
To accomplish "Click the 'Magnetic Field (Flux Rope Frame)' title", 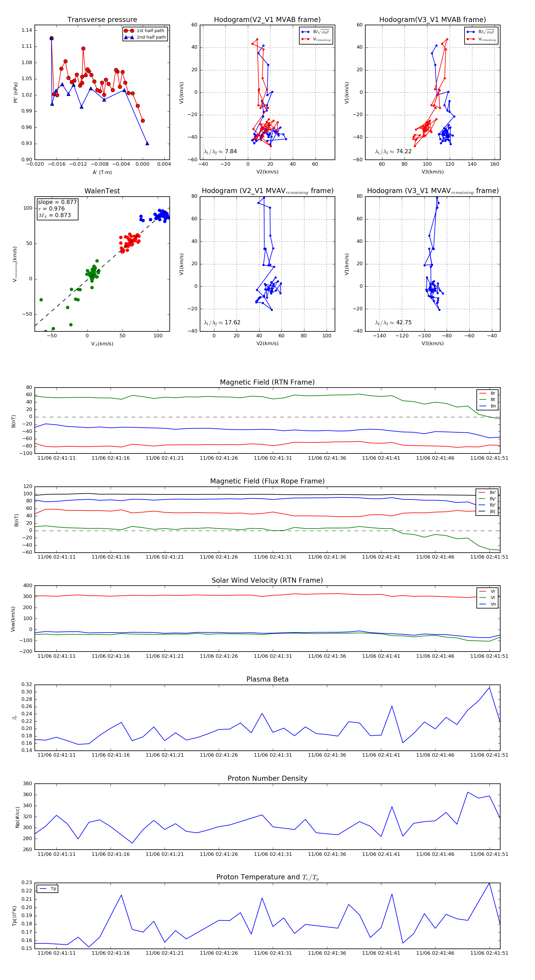I will [x=267, y=481].
